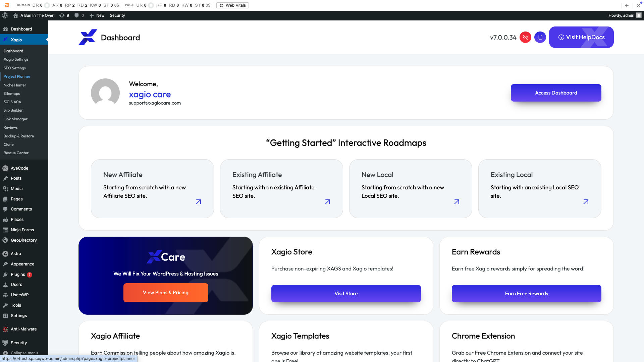Open the Existing Affiliate roadmap arrow
The height and width of the screenshot is (362, 644).
(328, 202)
